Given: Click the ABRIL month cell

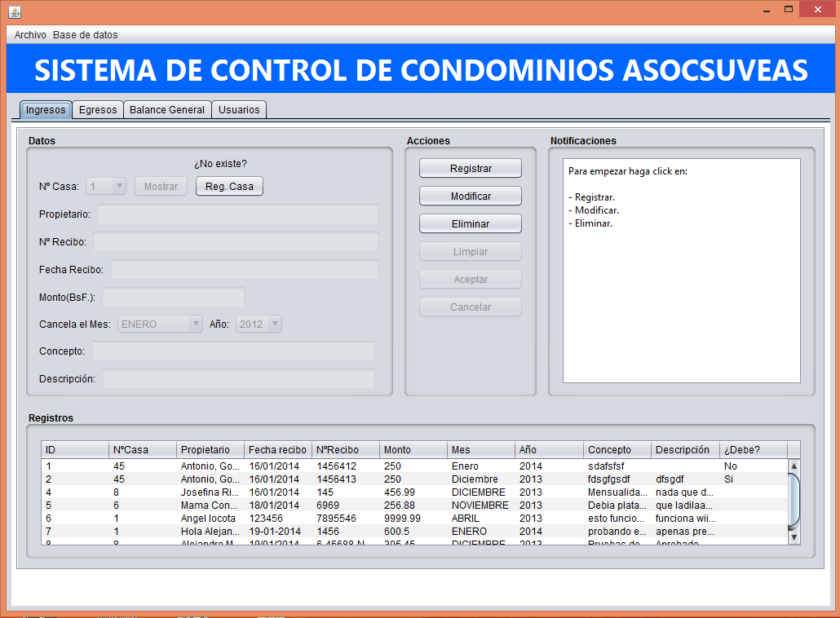Looking at the screenshot, I should point(482,519).
